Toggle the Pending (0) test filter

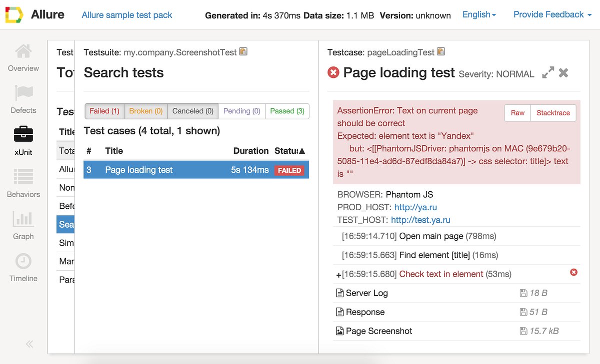point(241,111)
